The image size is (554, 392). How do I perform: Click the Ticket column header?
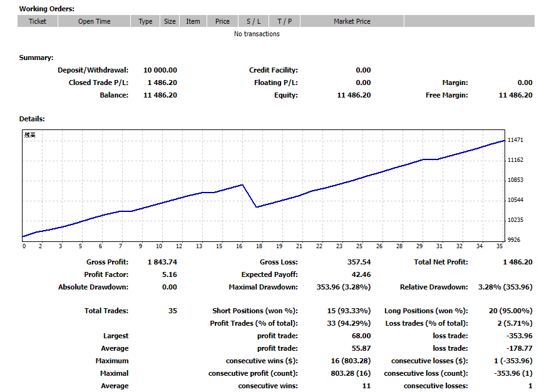(38, 21)
